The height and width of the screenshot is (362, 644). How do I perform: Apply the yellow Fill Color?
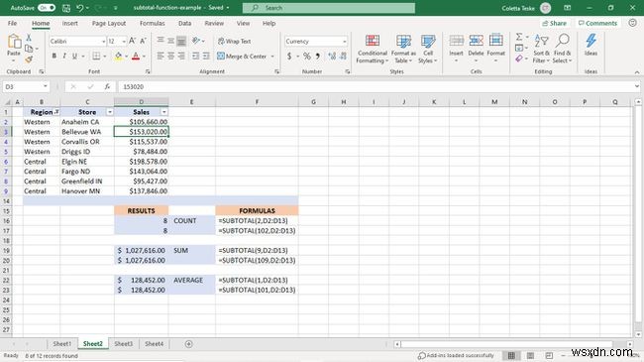click(118, 57)
